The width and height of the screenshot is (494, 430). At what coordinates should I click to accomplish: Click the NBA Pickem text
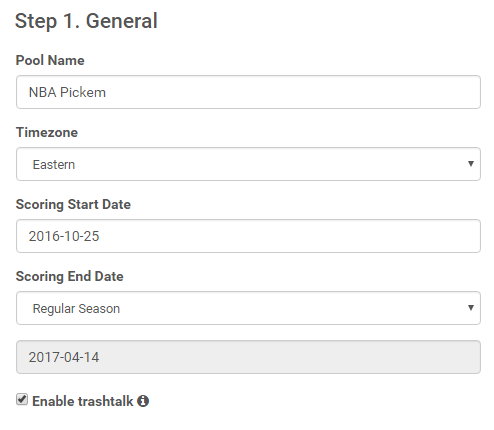pos(67,92)
